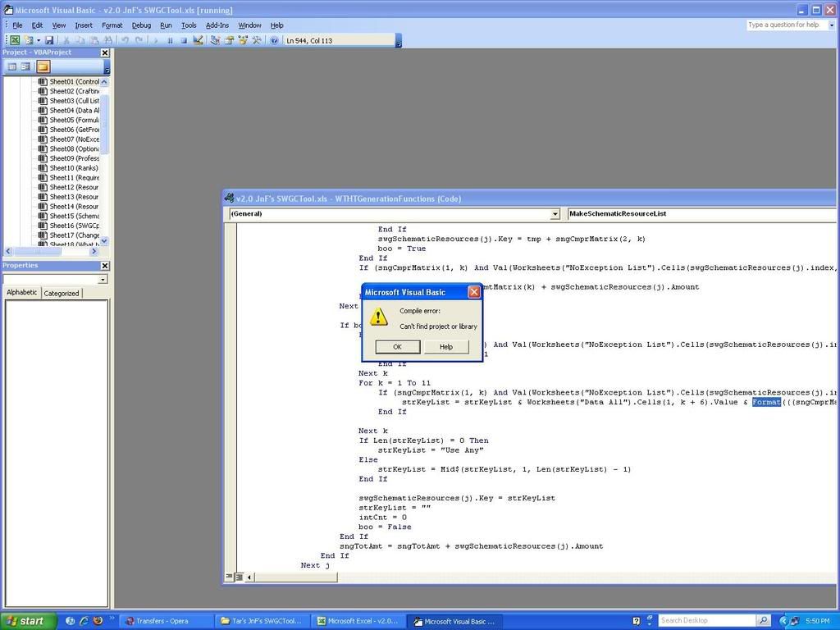840x630 pixels.
Task: Click the View Microsoft Excel toolbar icon
Action: (15, 40)
